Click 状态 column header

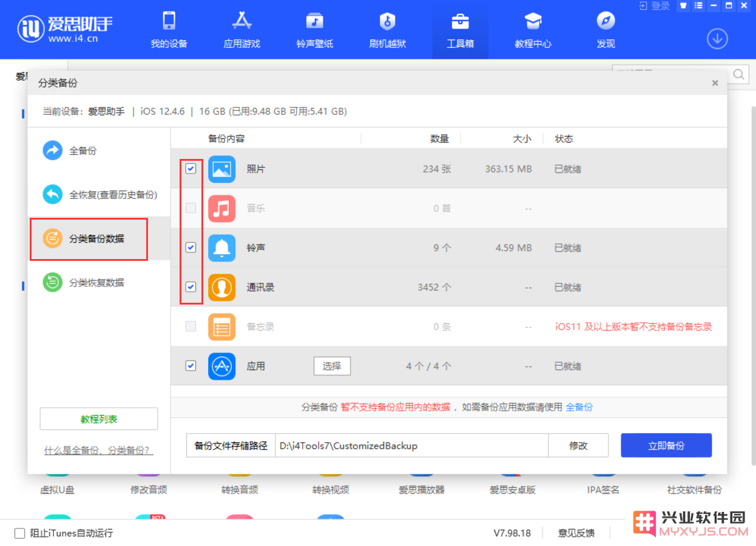coord(564,138)
